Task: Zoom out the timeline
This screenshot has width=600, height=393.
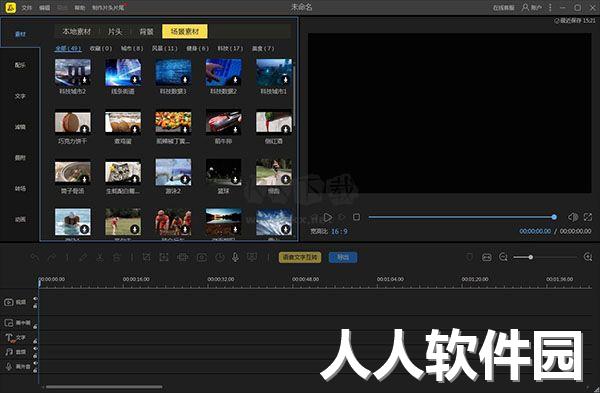Action: point(503,257)
